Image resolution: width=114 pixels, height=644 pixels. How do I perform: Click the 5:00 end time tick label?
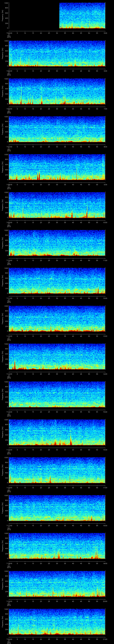105,33
